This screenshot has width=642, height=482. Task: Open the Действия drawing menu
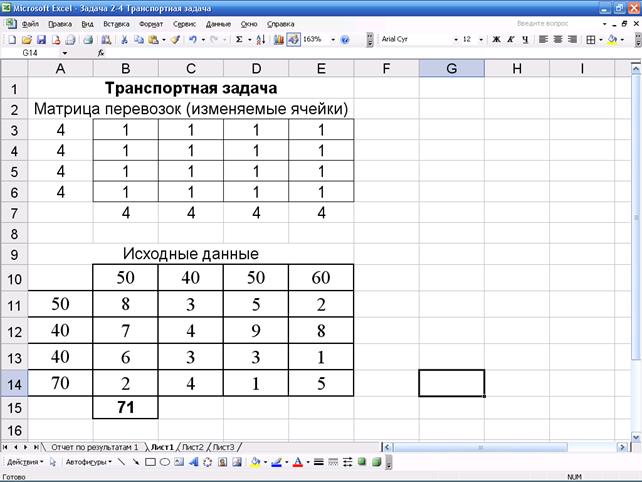click(x=25, y=462)
